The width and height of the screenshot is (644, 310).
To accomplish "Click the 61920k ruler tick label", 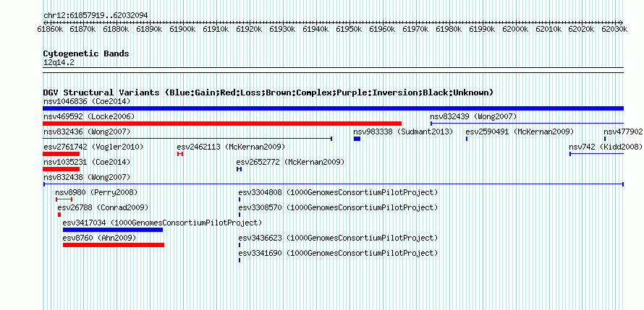I will point(250,29).
